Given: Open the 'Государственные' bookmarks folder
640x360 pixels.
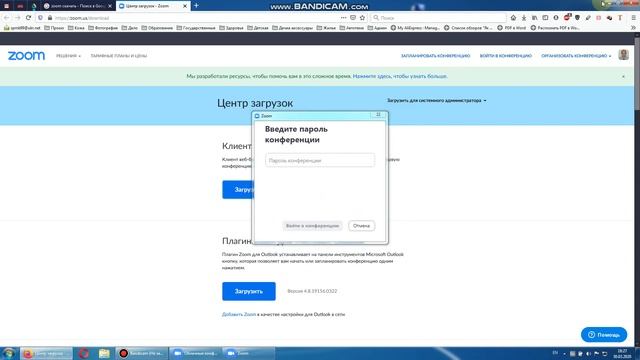Looking at the screenshot, I should (196, 28).
